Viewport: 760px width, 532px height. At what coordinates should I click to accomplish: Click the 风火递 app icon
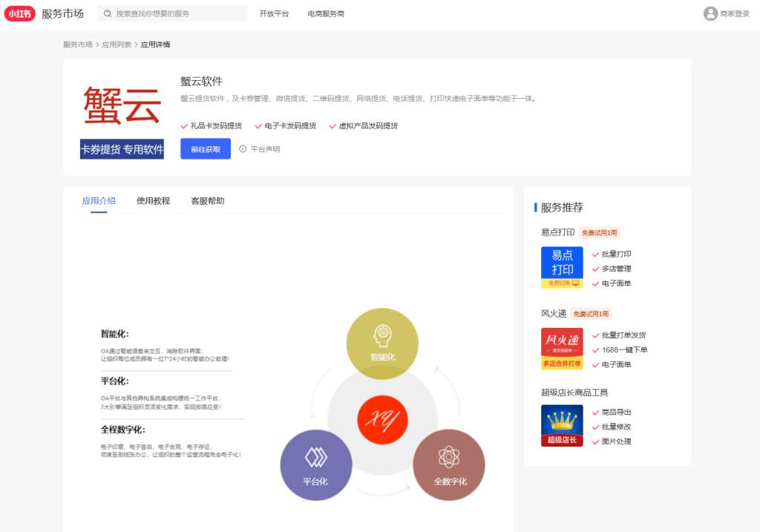coord(562,349)
